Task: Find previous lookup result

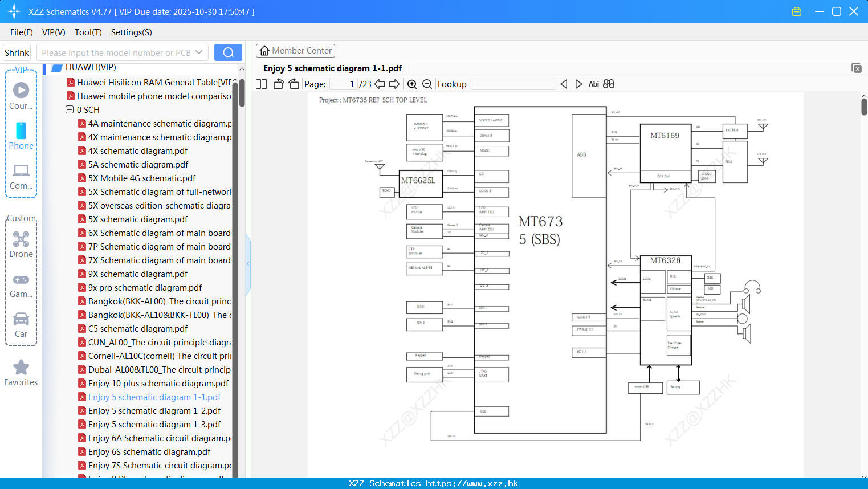Action: 564,84
